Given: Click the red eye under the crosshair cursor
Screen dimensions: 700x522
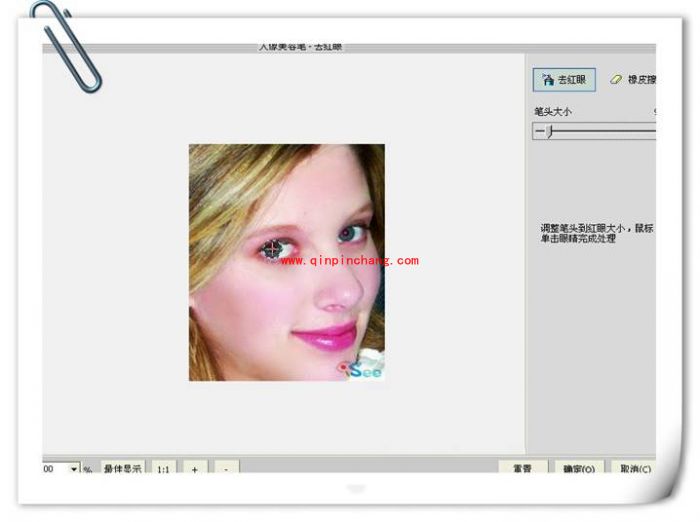Looking at the screenshot, I should tap(273, 249).
